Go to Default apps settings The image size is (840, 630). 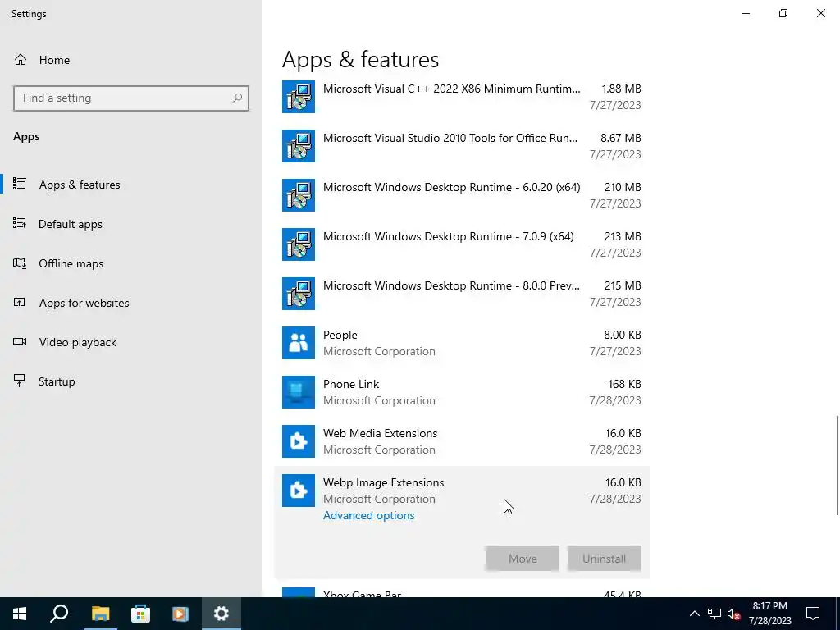(x=131, y=224)
